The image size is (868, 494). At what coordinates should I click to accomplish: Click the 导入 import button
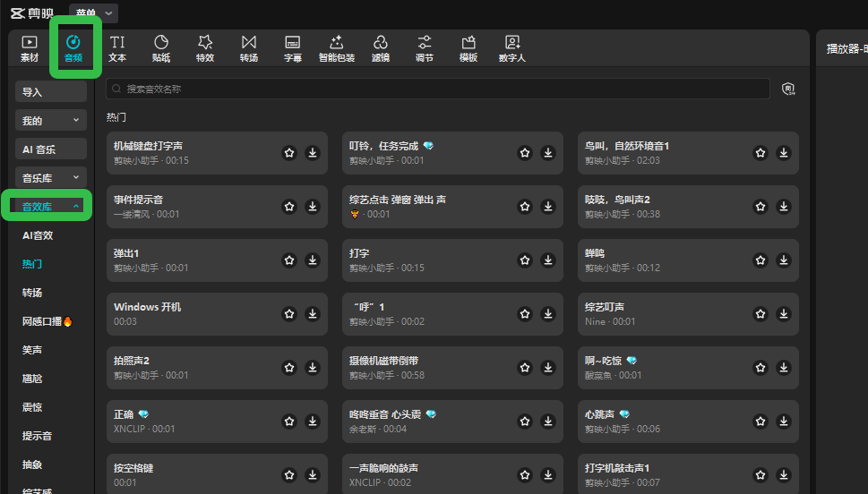pos(51,92)
